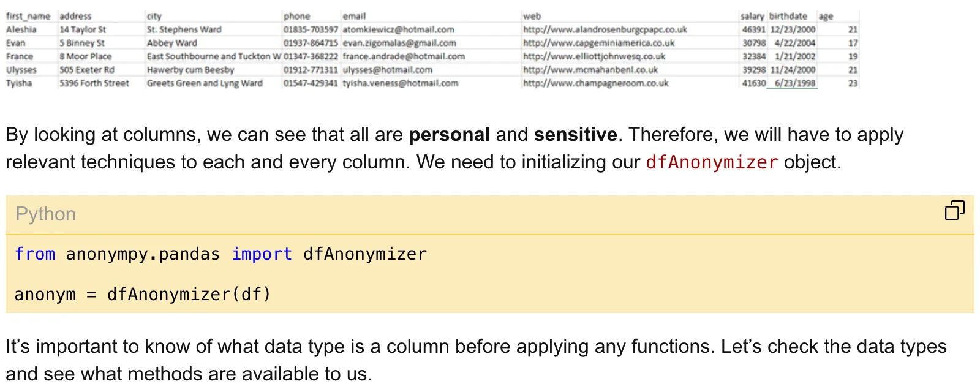Click the bold word "personal"

point(449,135)
